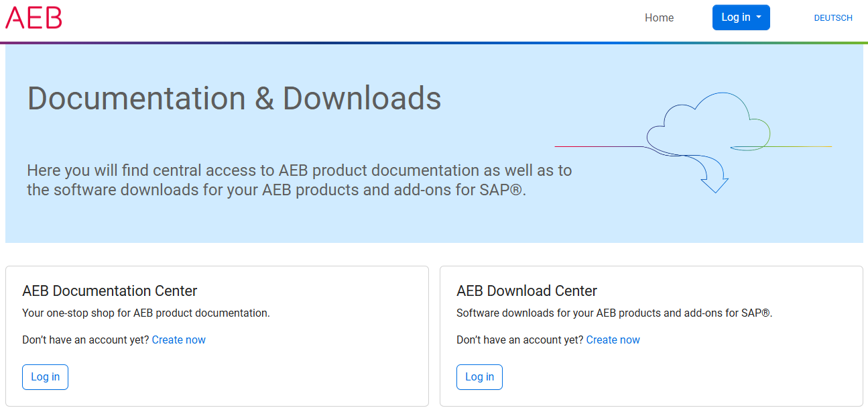Click the AEB logo

click(x=34, y=17)
